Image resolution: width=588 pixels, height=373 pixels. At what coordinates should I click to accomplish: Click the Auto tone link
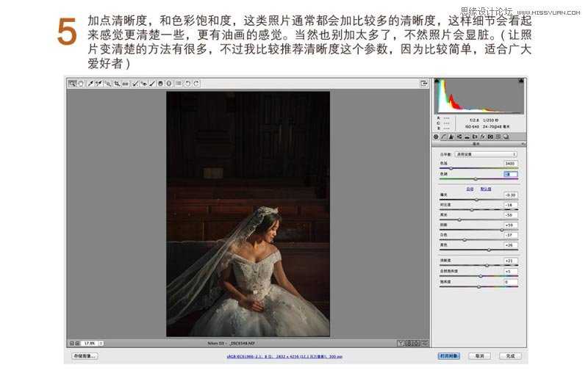(x=470, y=189)
